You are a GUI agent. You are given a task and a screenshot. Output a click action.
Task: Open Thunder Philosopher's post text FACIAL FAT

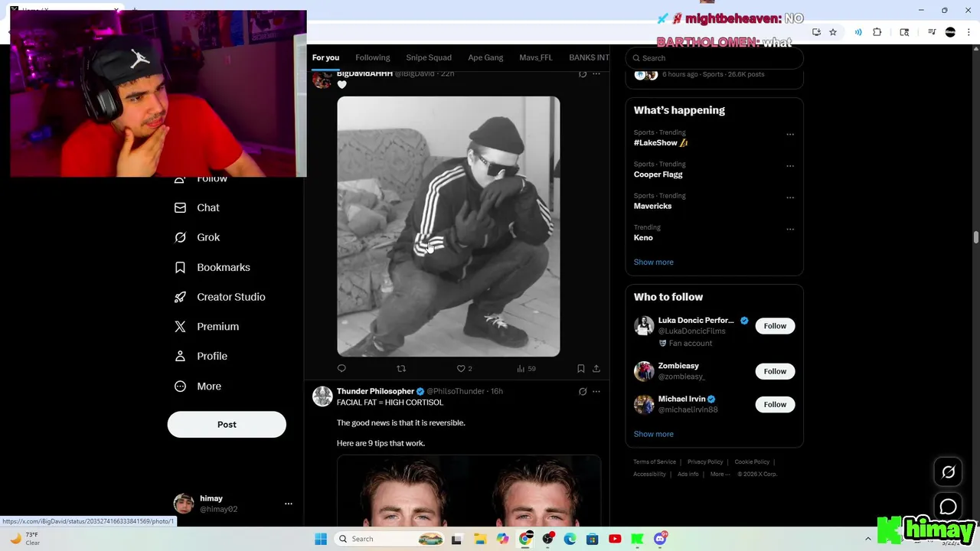[390, 403]
